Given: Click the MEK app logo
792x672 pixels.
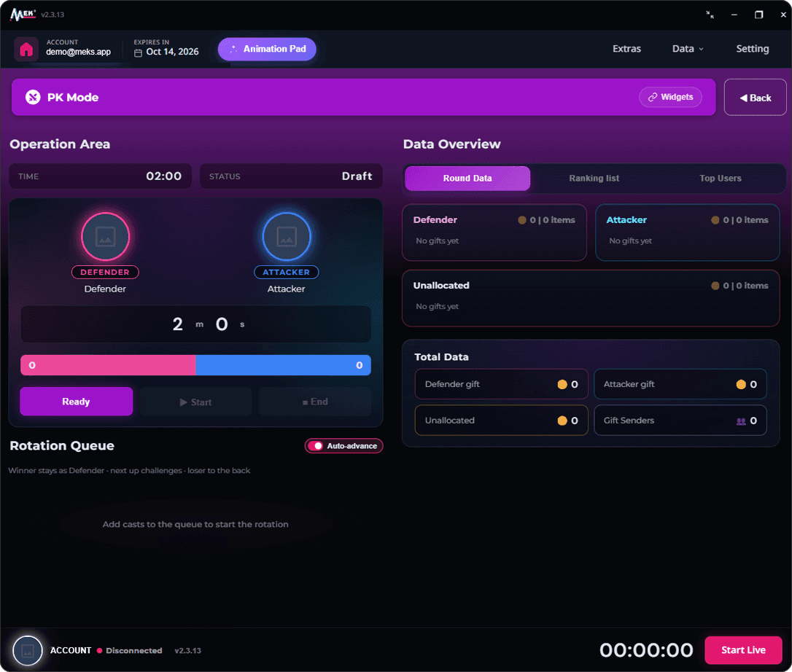Looking at the screenshot, I should point(23,15).
